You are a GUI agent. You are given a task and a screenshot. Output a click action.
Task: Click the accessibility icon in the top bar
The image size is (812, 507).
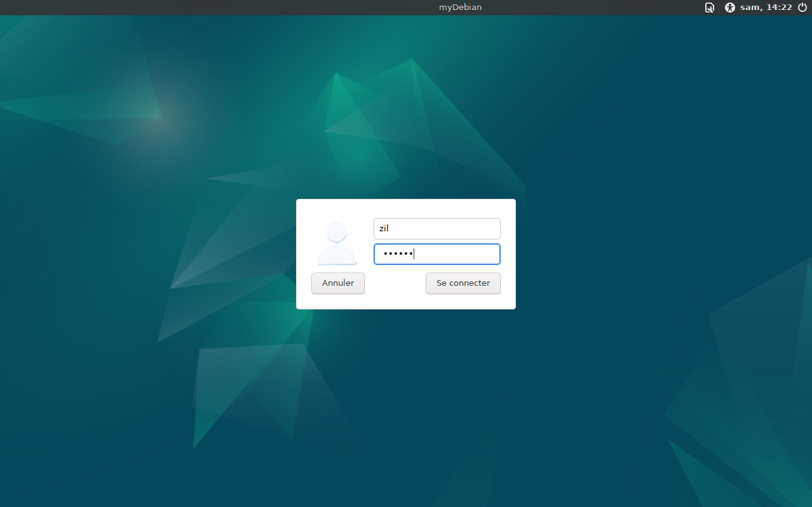[x=729, y=8]
